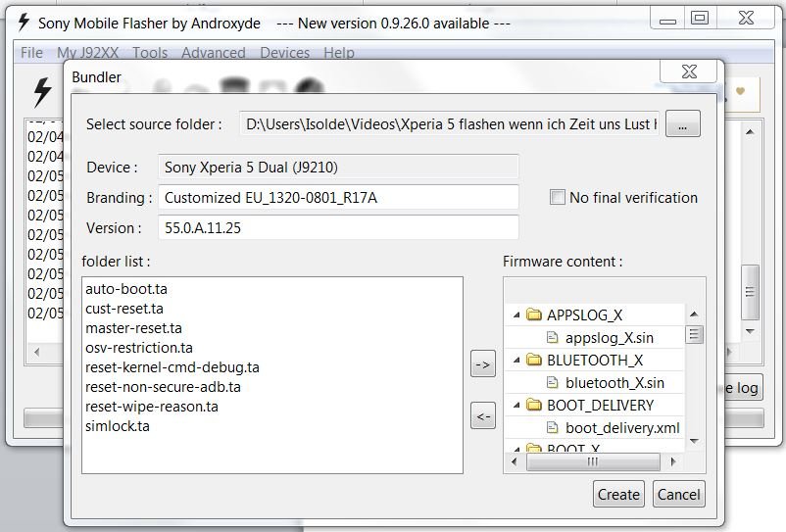Click the file icon of bluetooth_X.sin
Screen dimensions: 786x532
[x=552, y=383]
